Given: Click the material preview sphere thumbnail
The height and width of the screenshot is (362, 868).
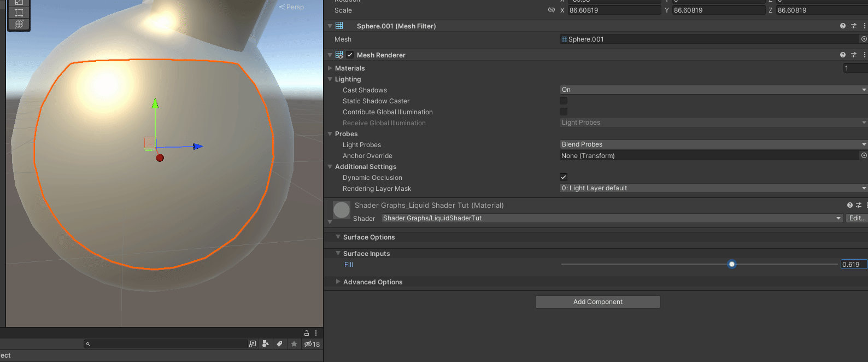Looking at the screenshot, I should tap(342, 209).
